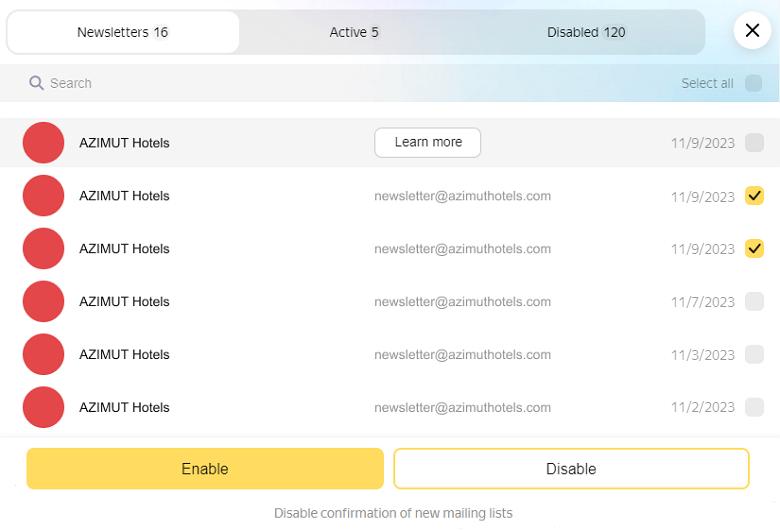
Task: Switch to the Newsletters 16 tab
Action: click(x=123, y=32)
